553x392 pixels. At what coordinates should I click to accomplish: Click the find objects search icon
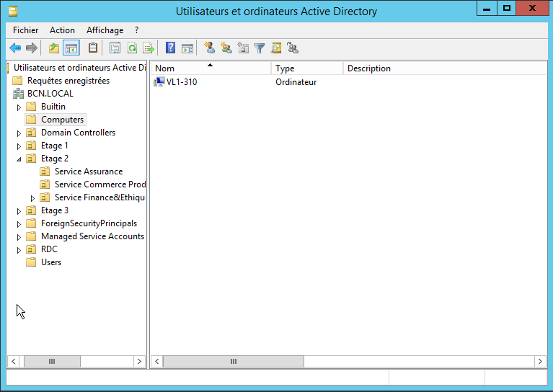(276, 48)
